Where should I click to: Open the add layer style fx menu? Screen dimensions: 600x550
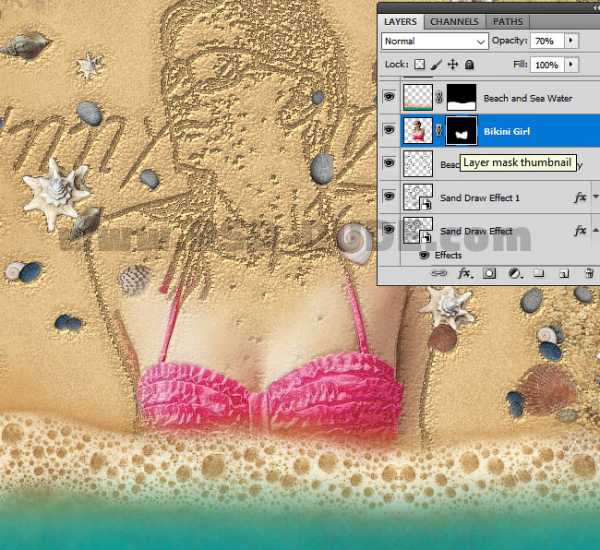[x=464, y=273]
